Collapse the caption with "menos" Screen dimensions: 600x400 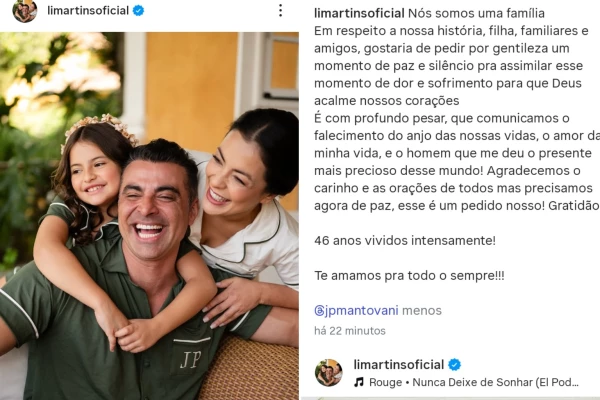pos(422,310)
